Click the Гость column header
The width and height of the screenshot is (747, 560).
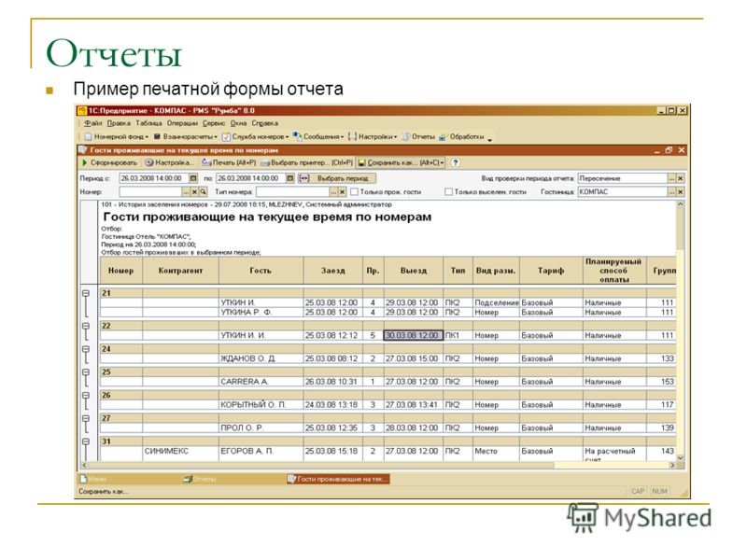click(x=261, y=271)
